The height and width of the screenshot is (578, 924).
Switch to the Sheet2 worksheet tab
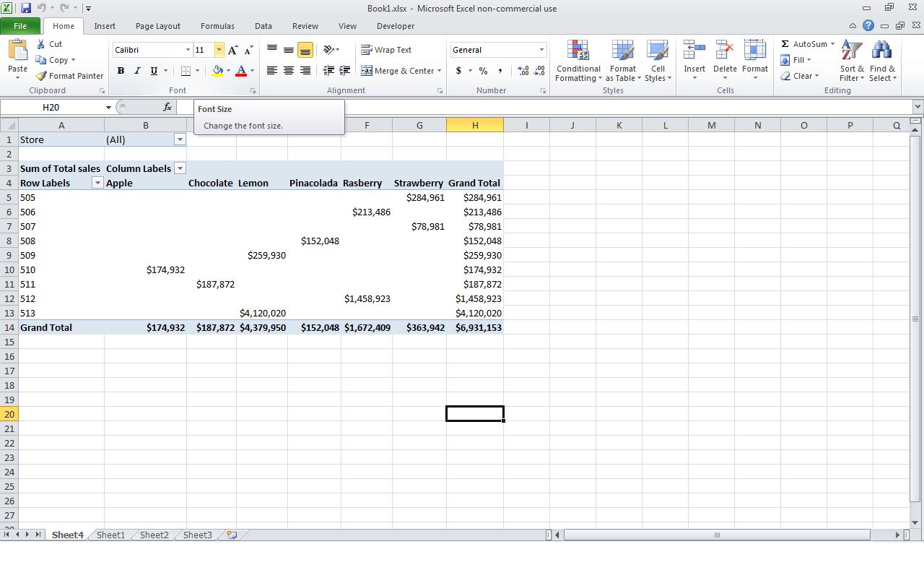153,535
